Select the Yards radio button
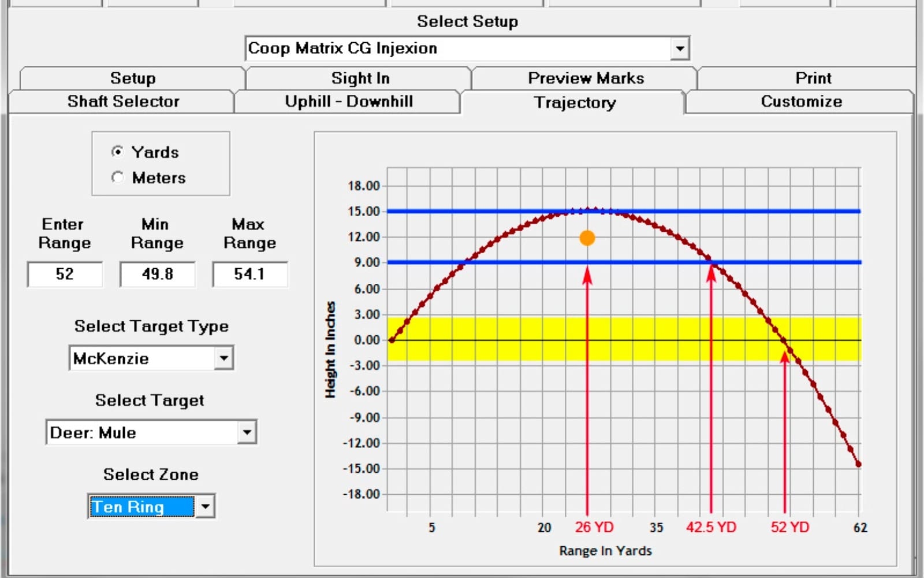The image size is (924, 578). coord(118,152)
